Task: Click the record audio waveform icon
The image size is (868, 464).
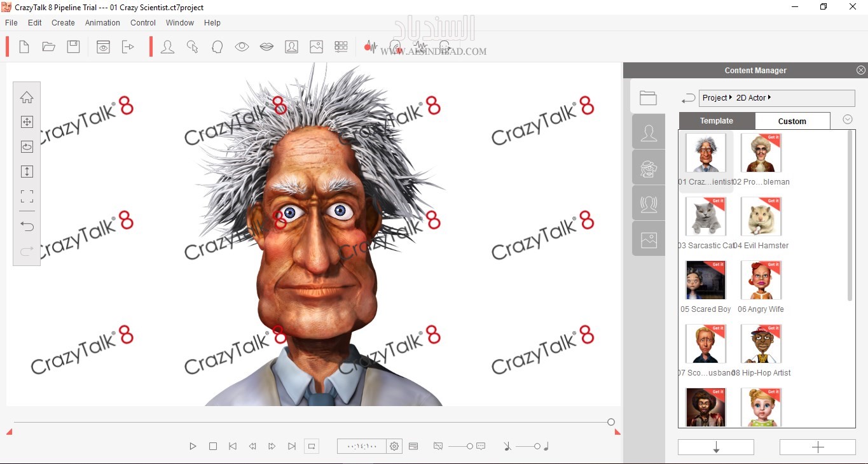Action: 370,47
